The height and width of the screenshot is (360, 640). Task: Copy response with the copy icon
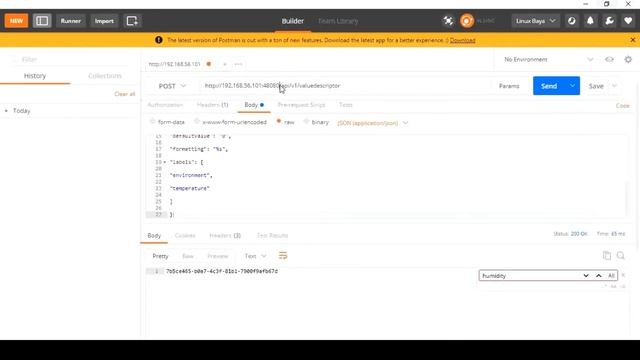(x=607, y=256)
